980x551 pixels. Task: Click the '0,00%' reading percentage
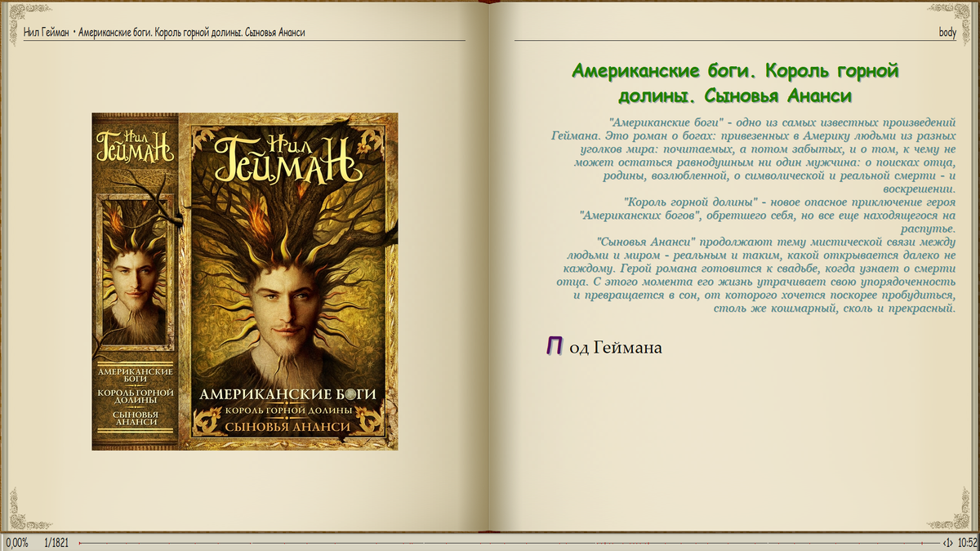(16, 543)
